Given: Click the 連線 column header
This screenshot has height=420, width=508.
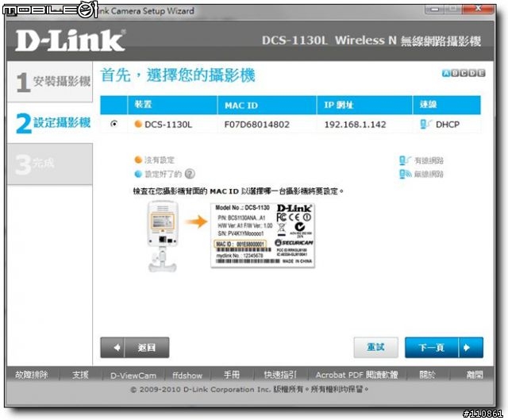Looking at the screenshot, I should click(447, 105).
